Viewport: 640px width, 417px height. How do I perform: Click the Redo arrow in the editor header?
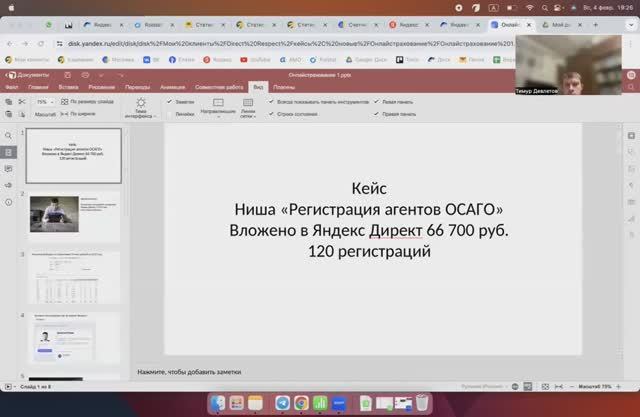[120, 75]
